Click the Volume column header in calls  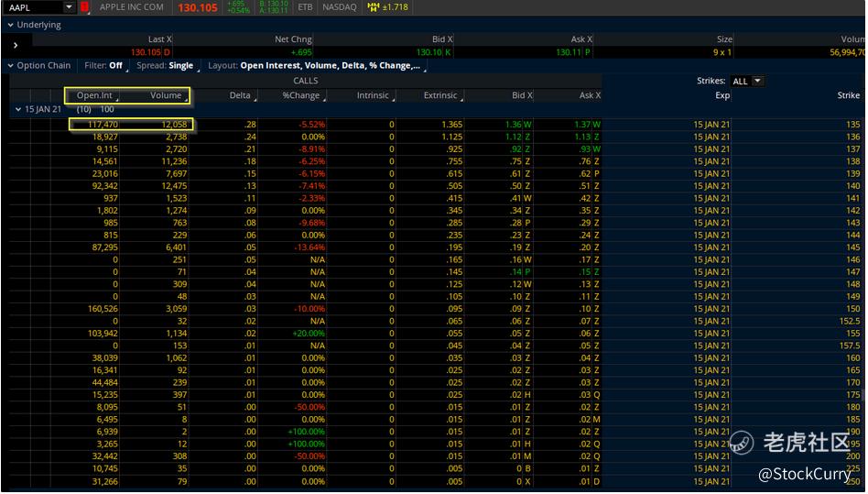tap(166, 95)
